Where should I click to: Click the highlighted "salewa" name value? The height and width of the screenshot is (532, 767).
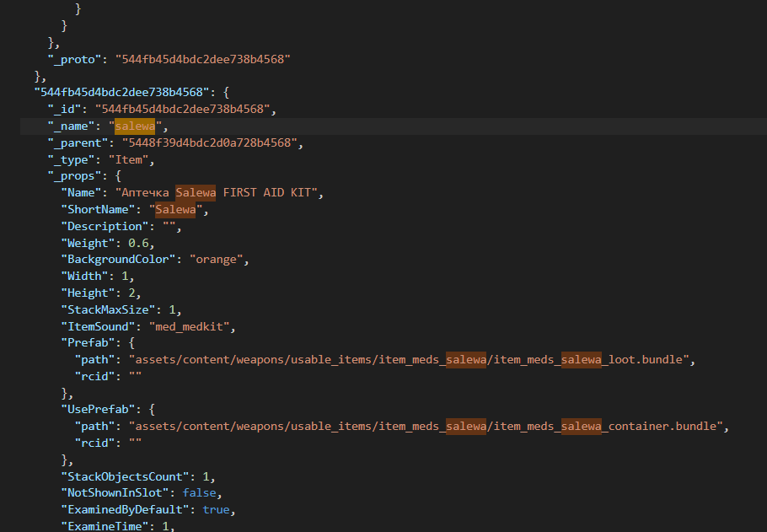point(135,126)
